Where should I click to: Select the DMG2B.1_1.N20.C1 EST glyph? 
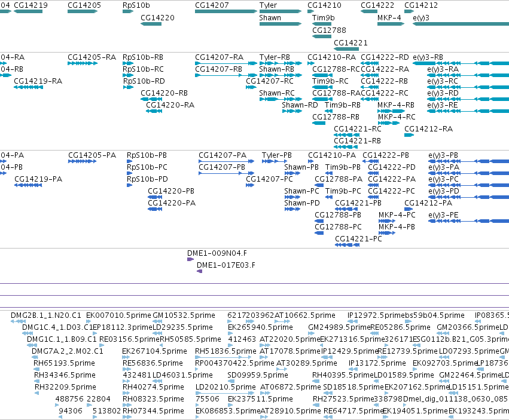pyautogui.click(x=18, y=321)
